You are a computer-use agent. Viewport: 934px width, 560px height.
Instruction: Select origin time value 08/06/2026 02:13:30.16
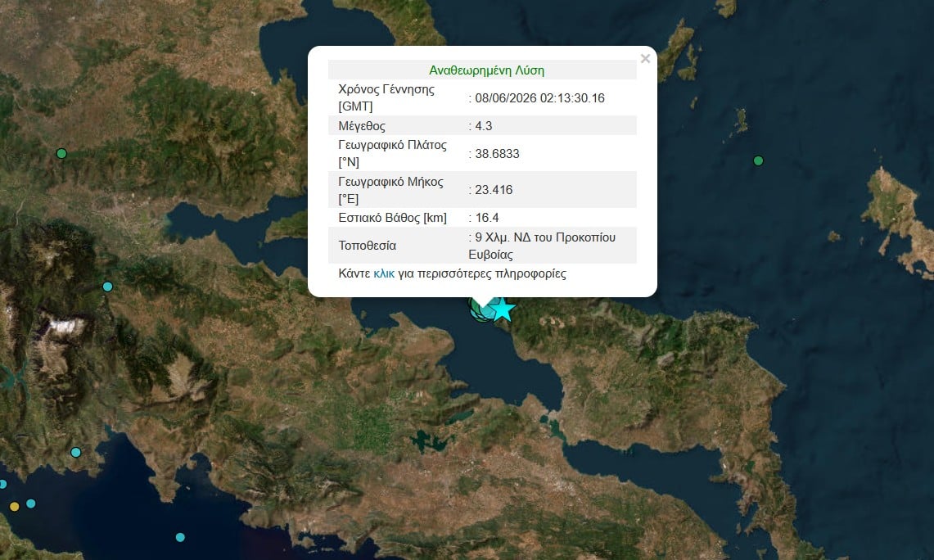coord(539,97)
